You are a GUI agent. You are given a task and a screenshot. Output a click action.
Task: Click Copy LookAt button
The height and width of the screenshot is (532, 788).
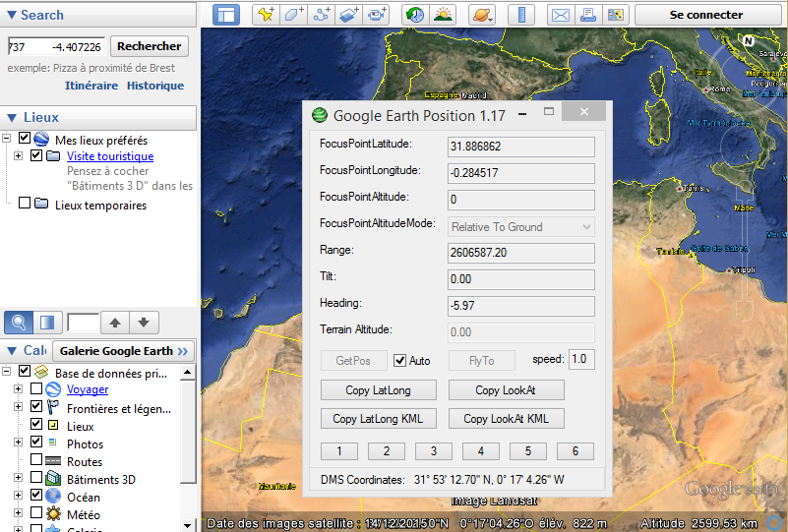[x=506, y=390]
